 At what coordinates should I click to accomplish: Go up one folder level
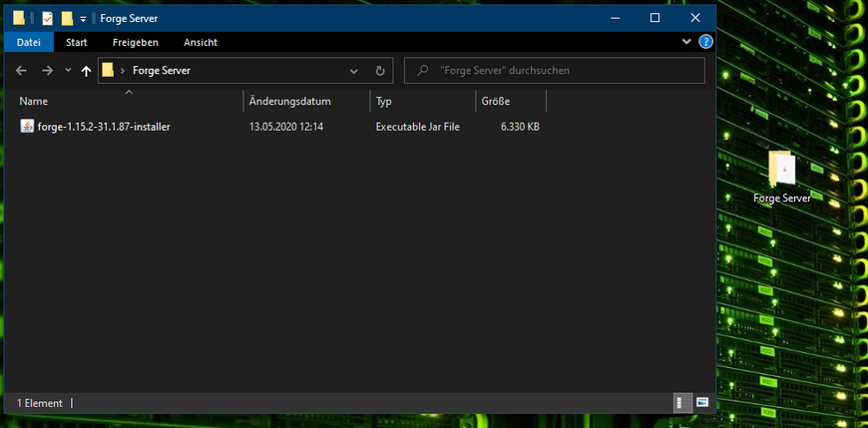pyautogui.click(x=86, y=71)
